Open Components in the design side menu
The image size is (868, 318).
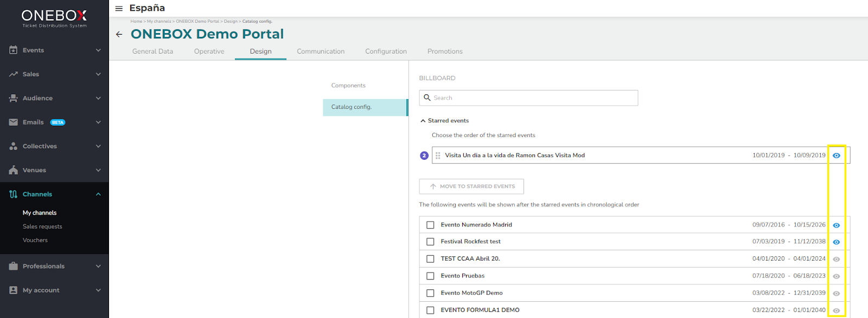click(348, 86)
